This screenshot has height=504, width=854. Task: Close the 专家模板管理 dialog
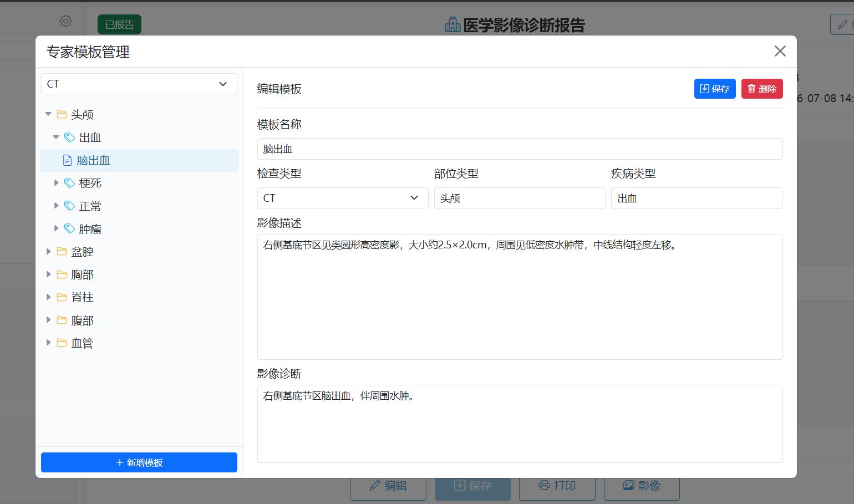point(780,51)
